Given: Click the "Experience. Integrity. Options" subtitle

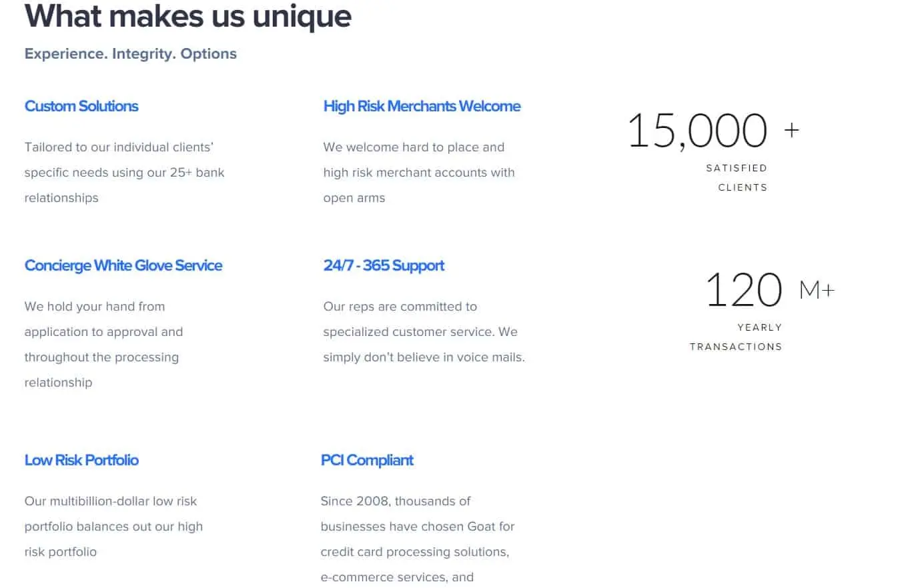Looking at the screenshot, I should (131, 53).
